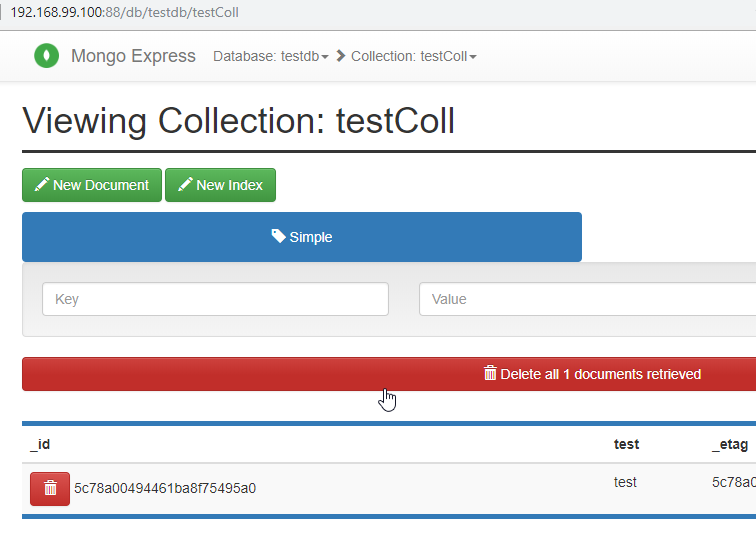
Task: Sort by the _id column header
Action: click(40, 444)
